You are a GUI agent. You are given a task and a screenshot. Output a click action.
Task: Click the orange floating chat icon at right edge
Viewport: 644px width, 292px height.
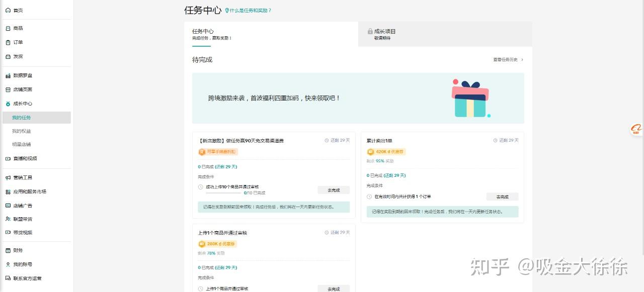pos(636,130)
